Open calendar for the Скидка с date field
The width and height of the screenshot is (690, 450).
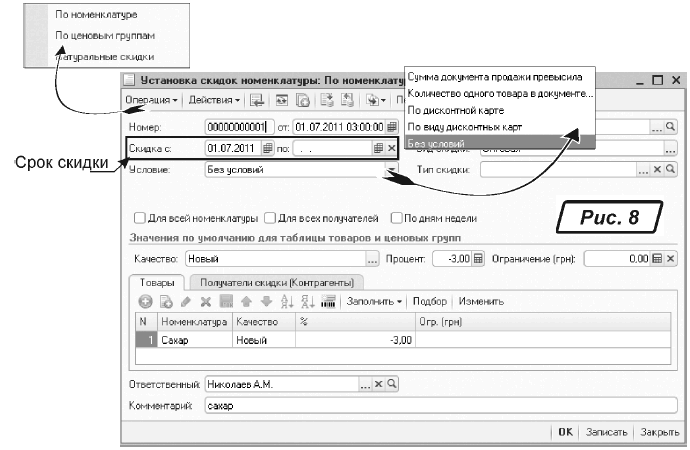267,148
